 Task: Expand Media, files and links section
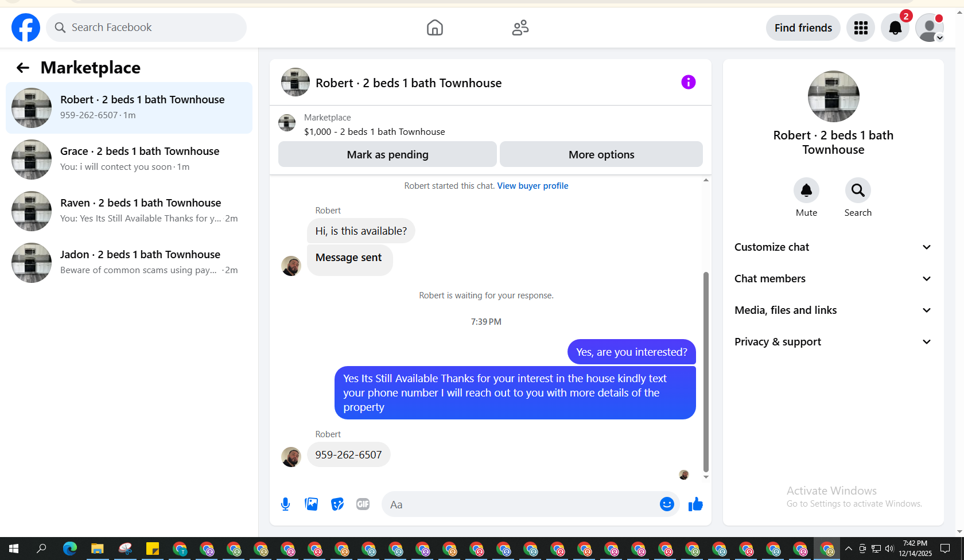(x=833, y=310)
